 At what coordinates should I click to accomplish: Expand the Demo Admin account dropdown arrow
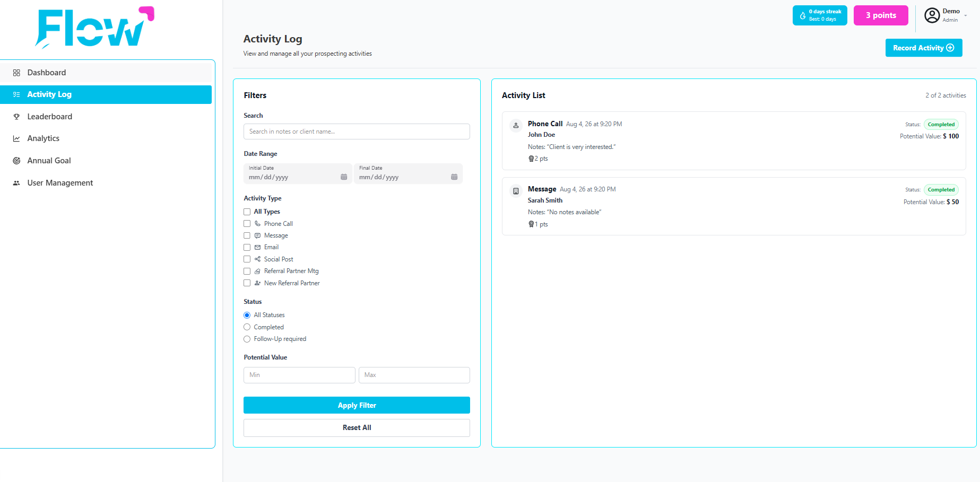[x=966, y=16]
